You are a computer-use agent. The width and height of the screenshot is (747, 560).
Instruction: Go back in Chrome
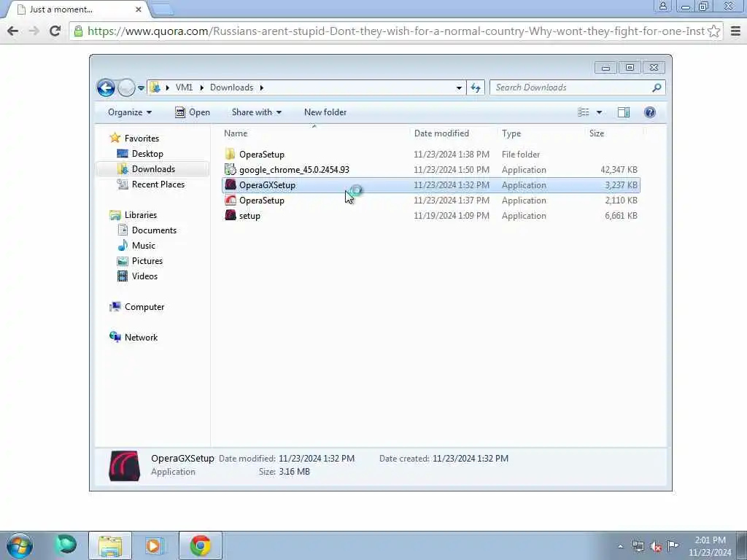13,31
